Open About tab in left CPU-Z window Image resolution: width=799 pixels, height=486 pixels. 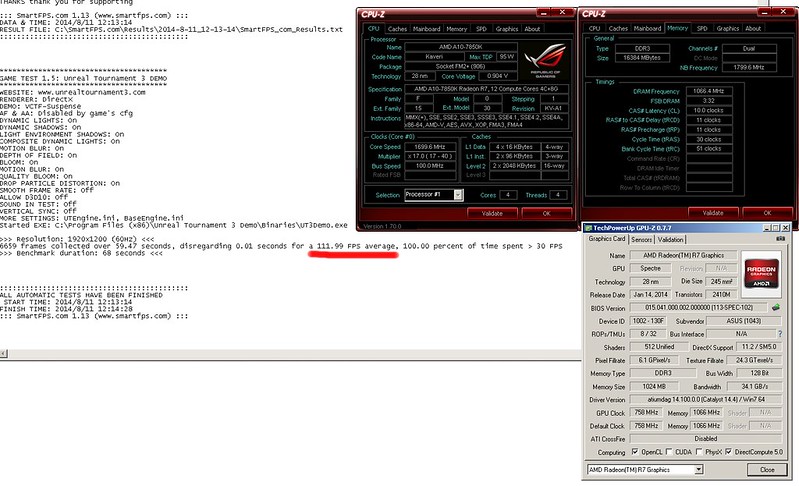pyautogui.click(x=532, y=29)
